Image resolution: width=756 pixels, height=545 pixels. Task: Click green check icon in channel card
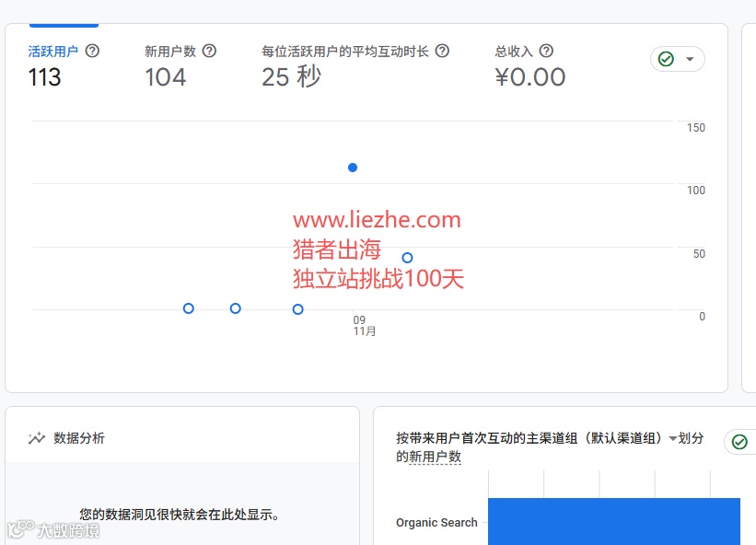739,442
